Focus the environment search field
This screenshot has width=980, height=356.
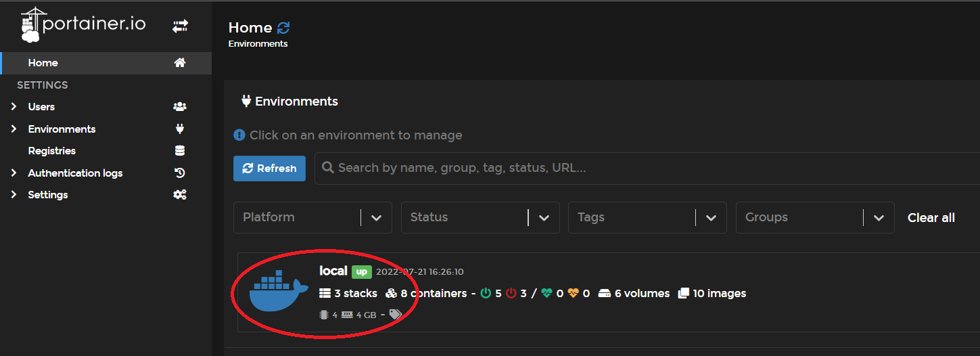tap(609, 168)
